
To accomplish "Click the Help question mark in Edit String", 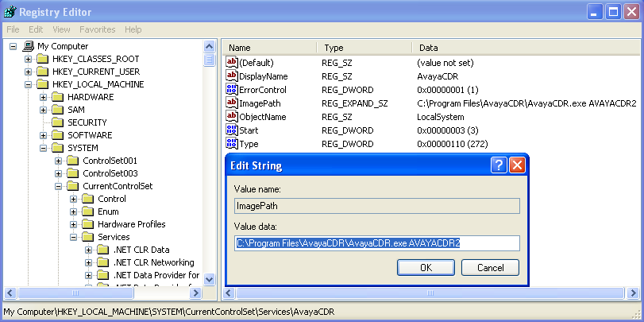I will 499,165.
